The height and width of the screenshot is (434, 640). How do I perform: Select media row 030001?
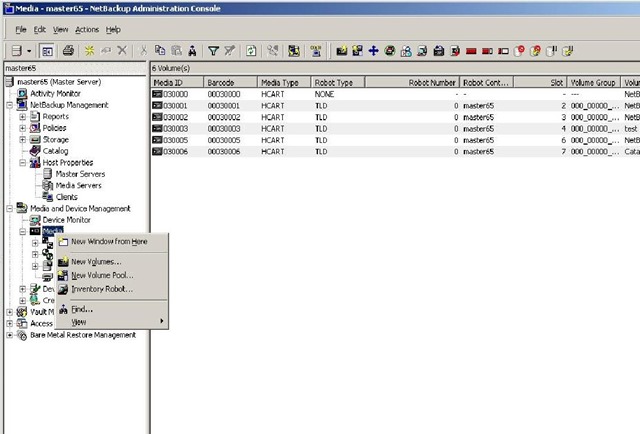[395, 106]
